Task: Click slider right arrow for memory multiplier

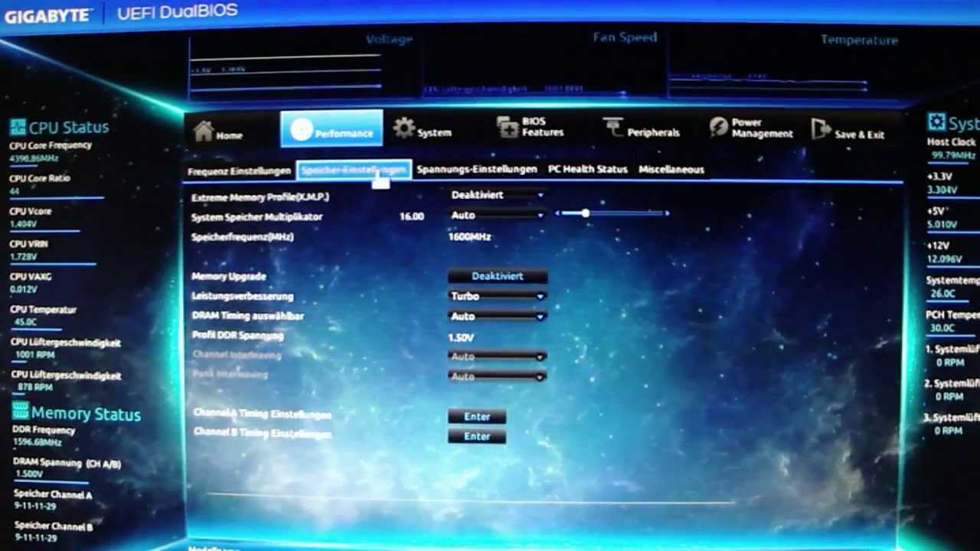Action: (668, 214)
